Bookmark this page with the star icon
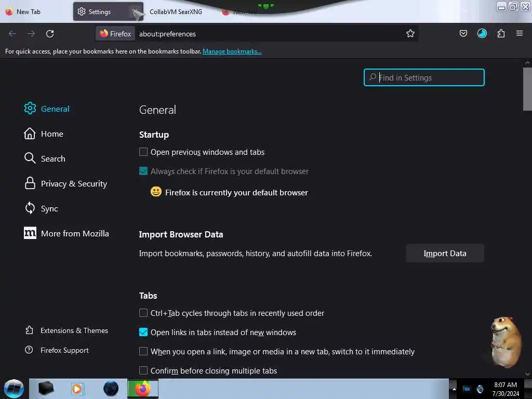The image size is (532, 399). (410, 33)
